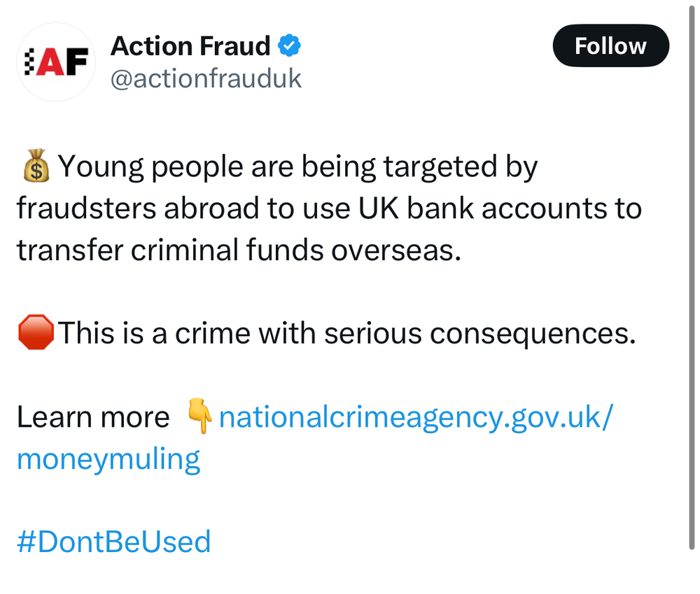Open the @actionfrauduk handle
This screenshot has height=594, width=700.
tap(206, 78)
